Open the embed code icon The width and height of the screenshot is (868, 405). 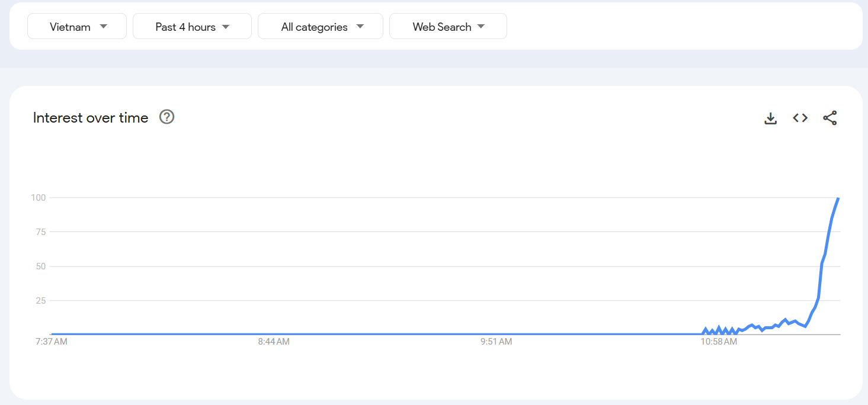(800, 118)
